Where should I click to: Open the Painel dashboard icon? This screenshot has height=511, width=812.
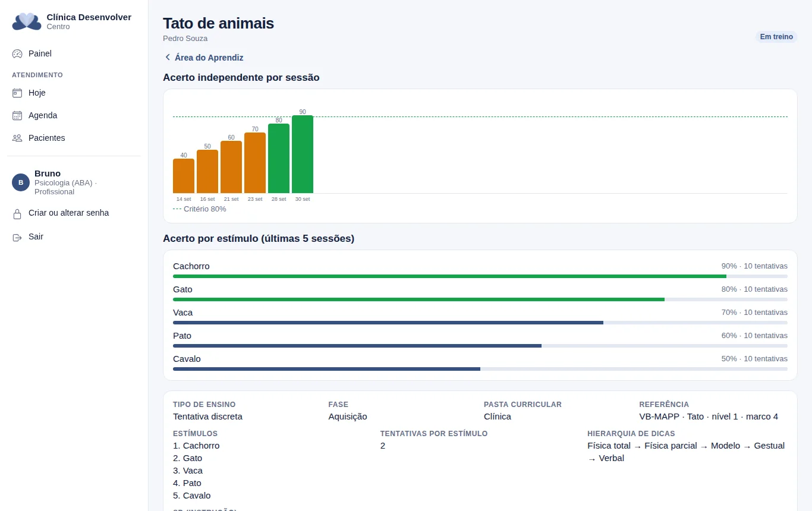17,53
